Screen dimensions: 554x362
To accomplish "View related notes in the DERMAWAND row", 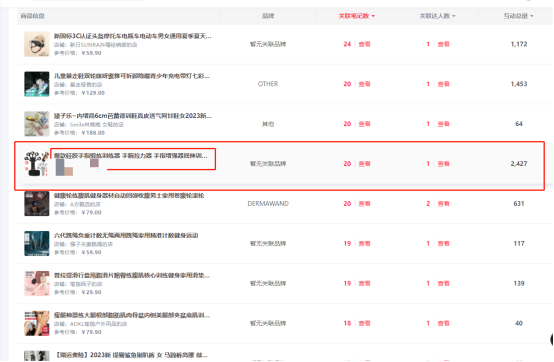I will coord(364,204).
